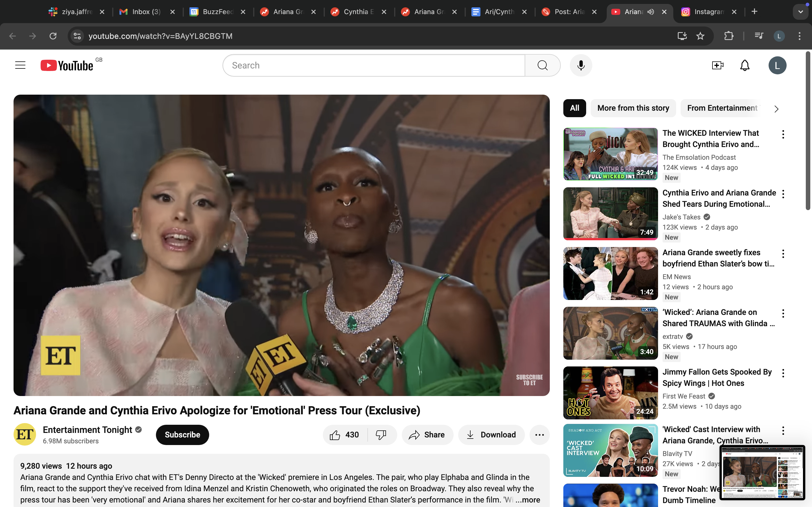Image resolution: width=812 pixels, height=507 pixels.
Task: Click the voice search microphone icon
Action: coord(581,65)
